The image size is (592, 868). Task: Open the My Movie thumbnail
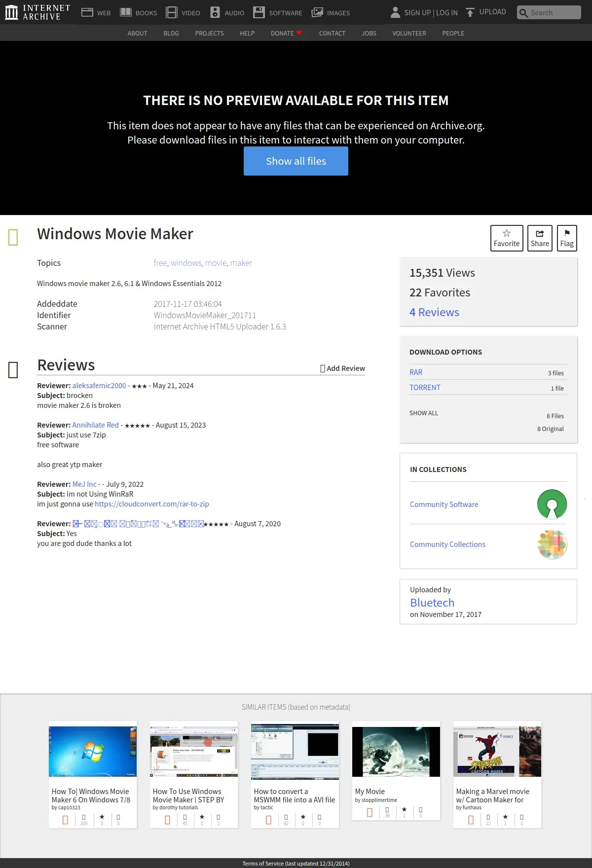click(x=396, y=752)
